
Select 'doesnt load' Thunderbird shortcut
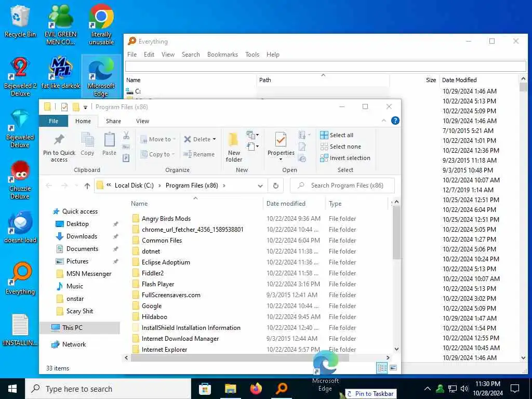[20, 228]
